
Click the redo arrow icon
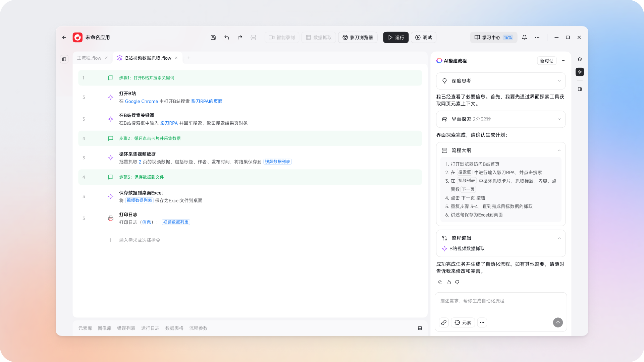click(x=240, y=38)
